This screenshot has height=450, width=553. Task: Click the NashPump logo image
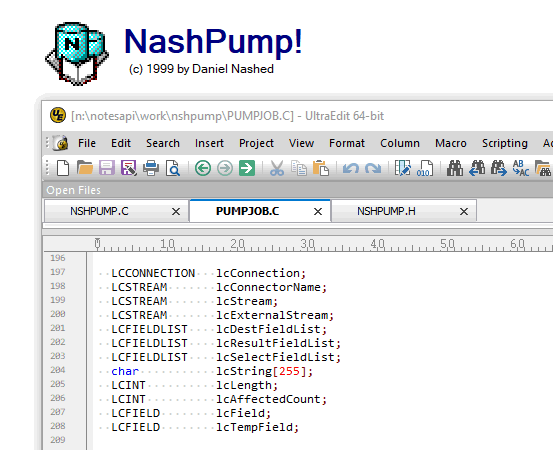(77, 54)
